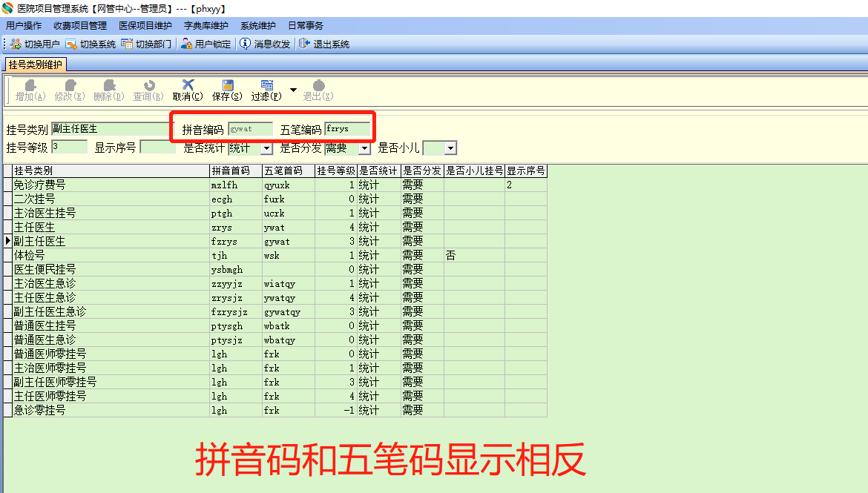Click the 切换部门 toolbar icon

tap(127, 44)
